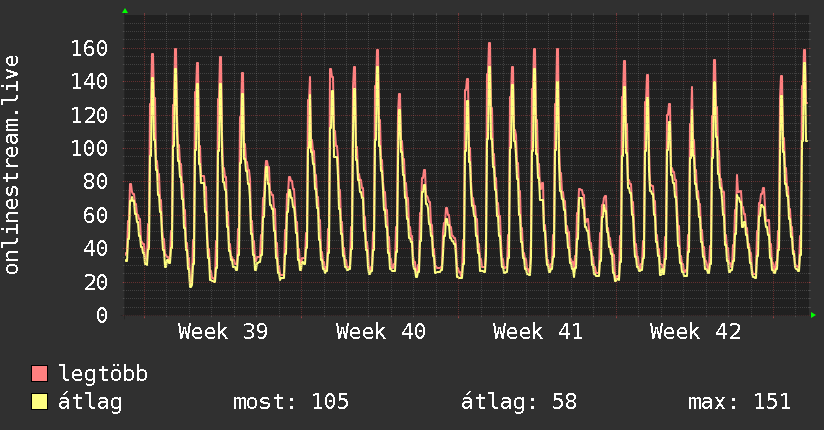Image resolution: width=824 pixels, height=430 pixels.
Task: Click the 80 y-axis tick label
Action: point(96,182)
